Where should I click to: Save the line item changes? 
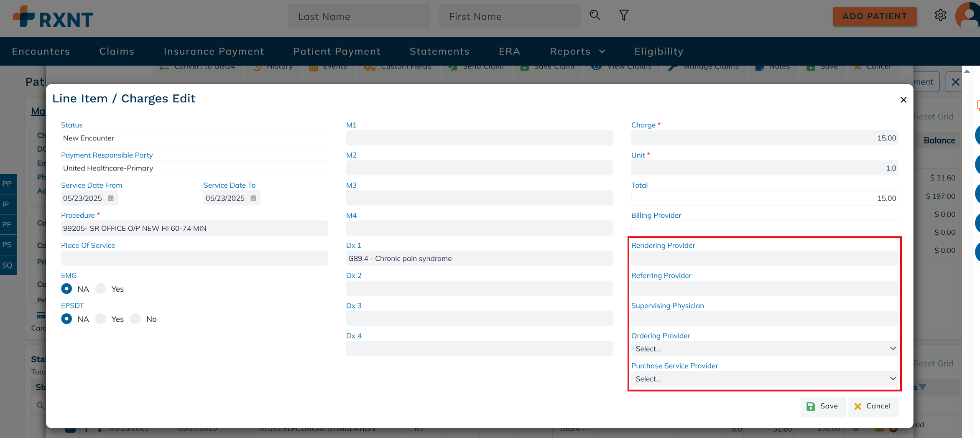point(822,406)
